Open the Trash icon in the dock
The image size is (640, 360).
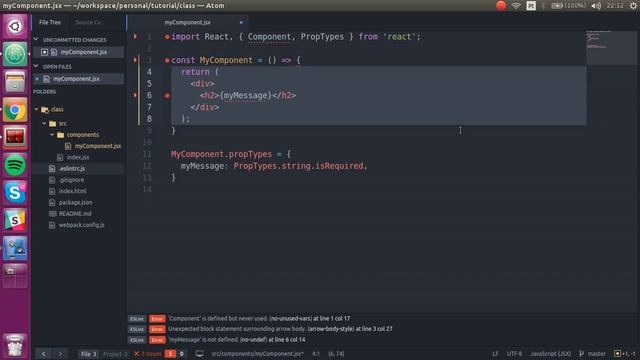point(15,345)
